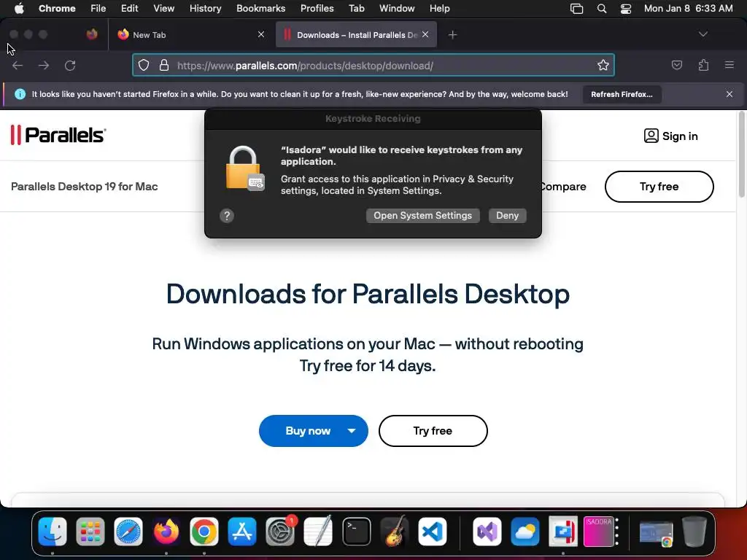Open the Firefox hamburger application menu
747x560 pixels.
tap(729, 65)
